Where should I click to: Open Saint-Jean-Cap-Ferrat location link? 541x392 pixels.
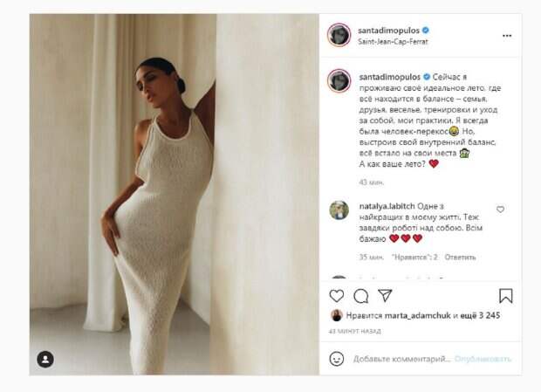[393, 42]
